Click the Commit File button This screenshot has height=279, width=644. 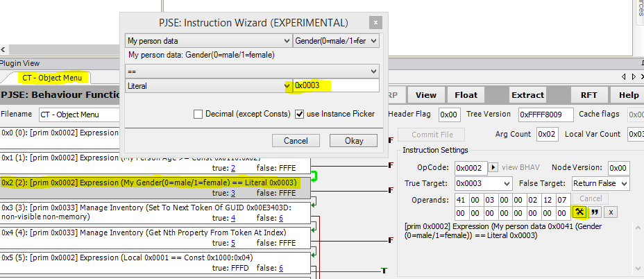(x=432, y=135)
